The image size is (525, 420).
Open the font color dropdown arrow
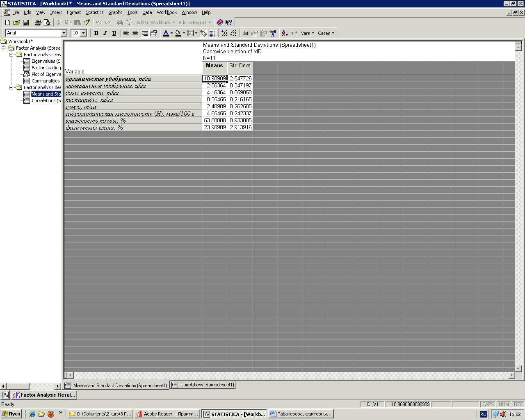click(171, 33)
